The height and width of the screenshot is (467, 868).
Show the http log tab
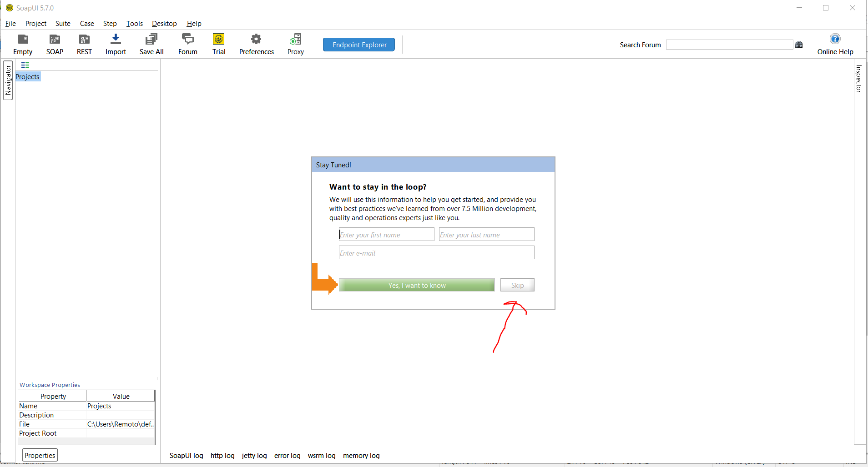coord(222,456)
